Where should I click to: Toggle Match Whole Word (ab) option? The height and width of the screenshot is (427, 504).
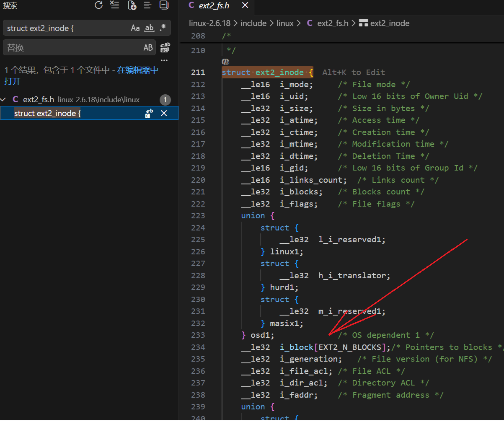coord(150,28)
